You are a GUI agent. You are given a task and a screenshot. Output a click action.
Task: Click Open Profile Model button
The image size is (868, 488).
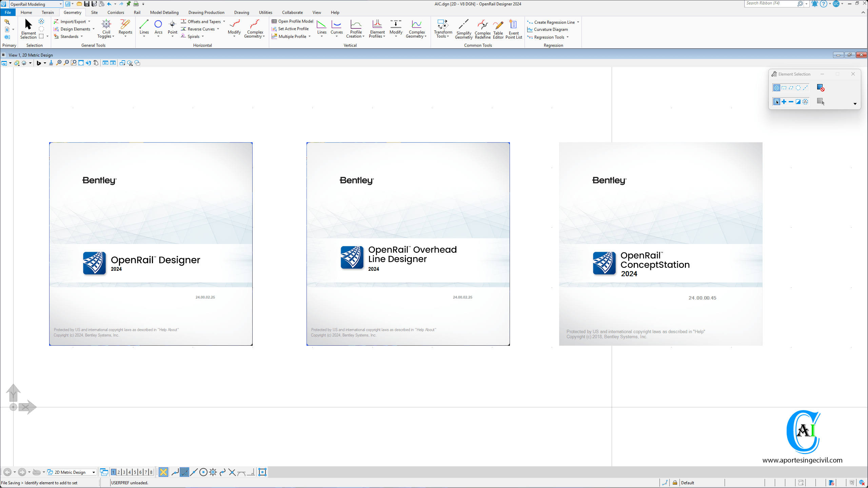(293, 21)
